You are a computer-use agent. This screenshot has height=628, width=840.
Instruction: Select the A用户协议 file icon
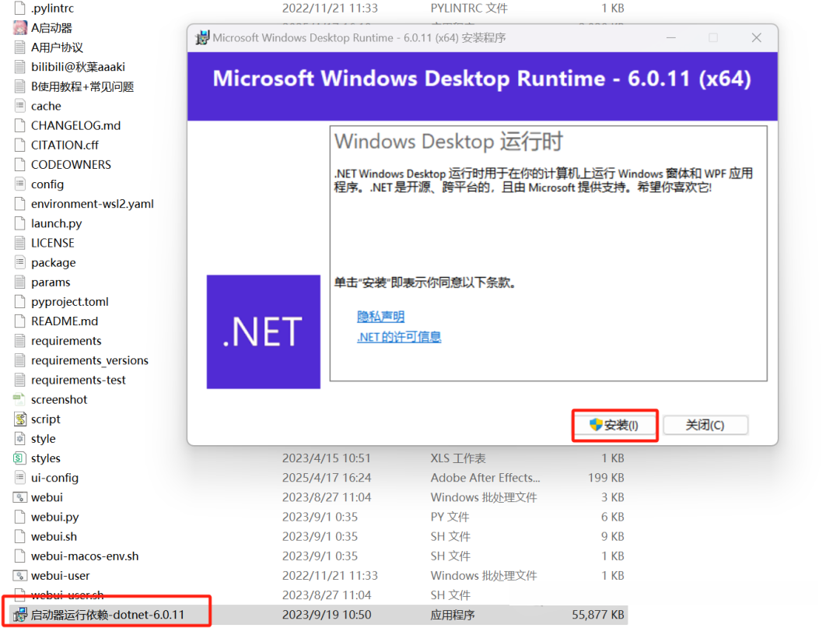click(x=19, y=47)
